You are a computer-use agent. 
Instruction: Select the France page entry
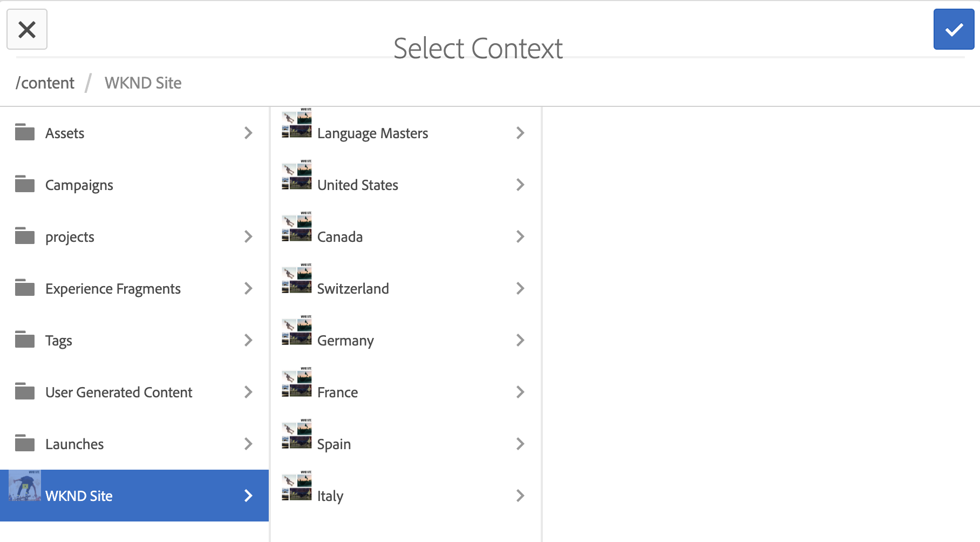point(338,392)
